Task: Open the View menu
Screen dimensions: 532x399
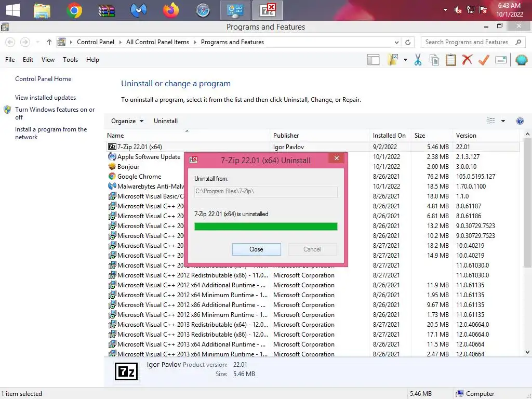Action: click(48, 60)
